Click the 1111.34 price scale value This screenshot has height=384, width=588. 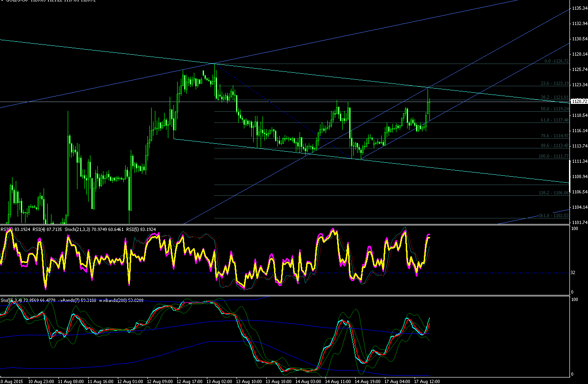(x=580, y=161)
